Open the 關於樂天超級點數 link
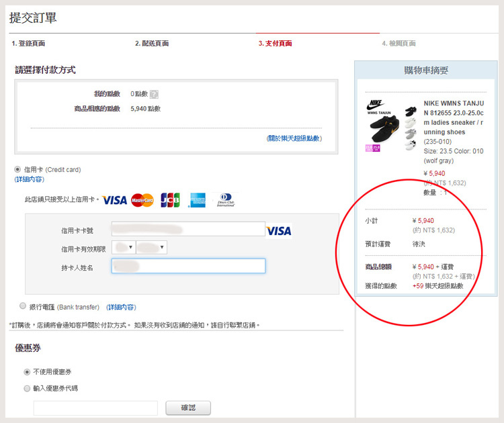 point(294,138)
